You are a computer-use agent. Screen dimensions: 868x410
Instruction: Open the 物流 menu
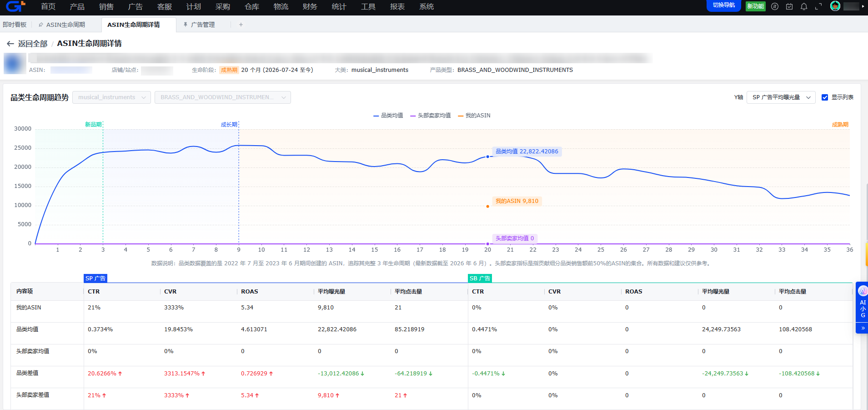point(281,6)
